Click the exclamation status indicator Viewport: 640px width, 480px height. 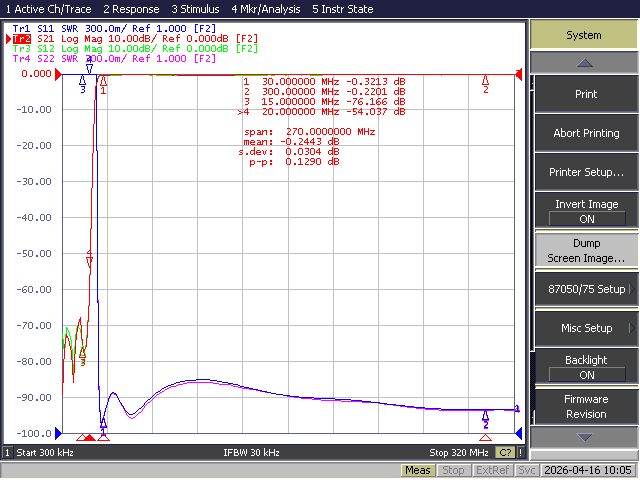[x=521, y=453]
